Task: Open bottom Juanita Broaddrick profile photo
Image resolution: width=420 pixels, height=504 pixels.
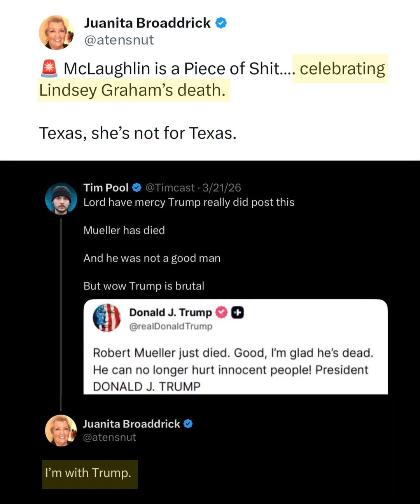Action: (61, 431)
